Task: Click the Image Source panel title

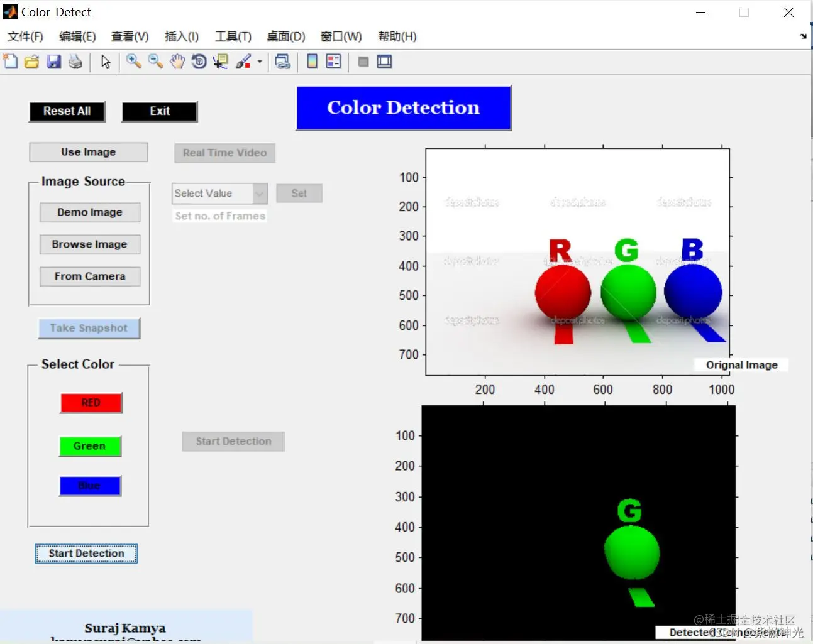Action: (83, 182)
